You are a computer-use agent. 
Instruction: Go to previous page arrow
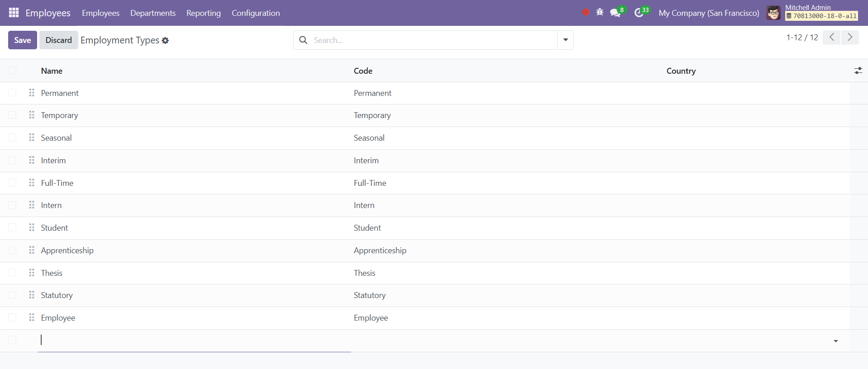click(832, 37)
